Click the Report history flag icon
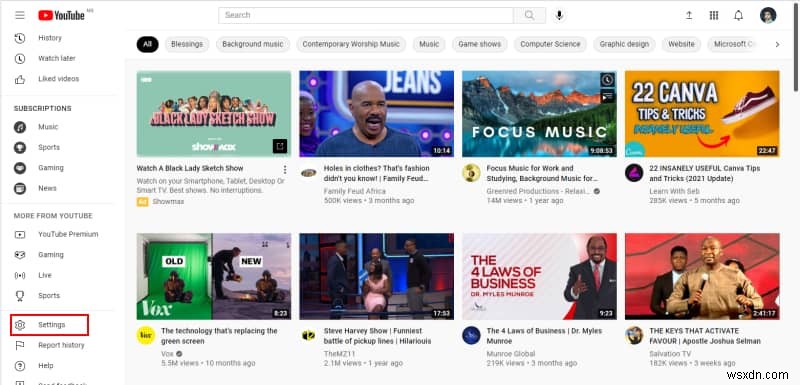Viewport: 800px width, 385px height. point(20,345)
